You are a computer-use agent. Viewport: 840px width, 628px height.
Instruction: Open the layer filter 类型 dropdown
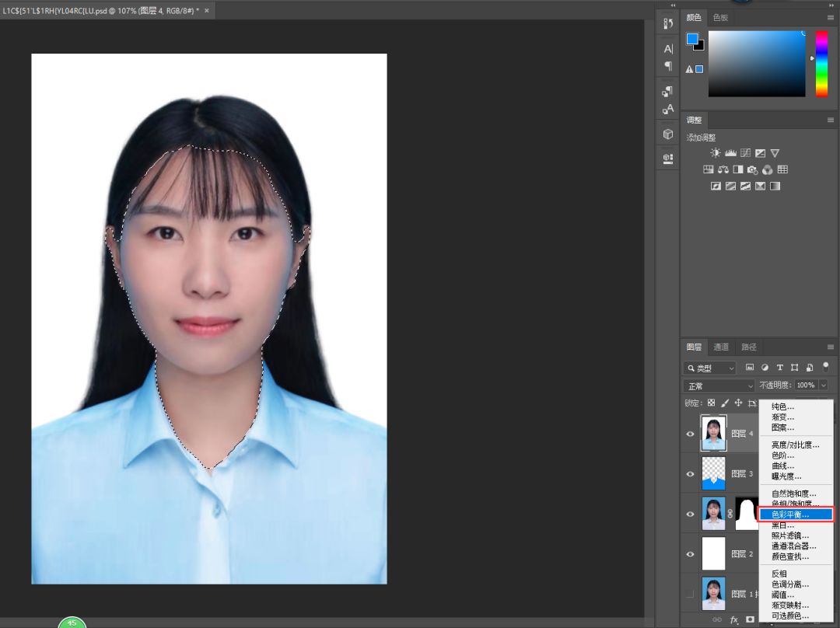pyautogui.click(x=710, y=368)
